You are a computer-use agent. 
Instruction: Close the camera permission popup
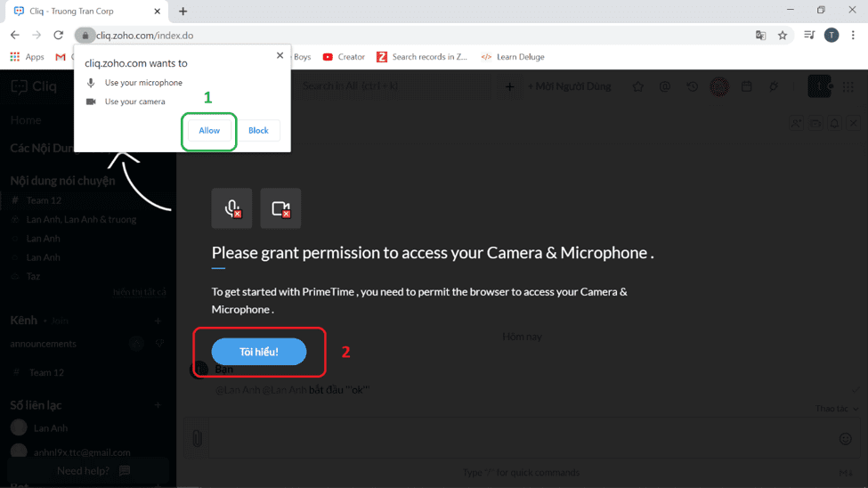point(280,55)
